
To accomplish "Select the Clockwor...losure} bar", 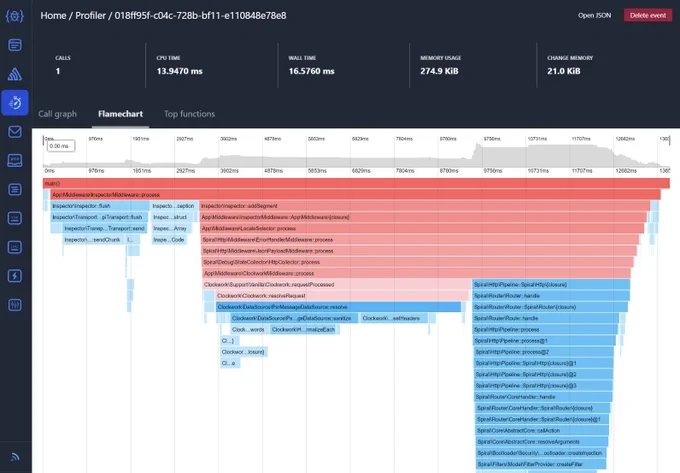I will pyautogui.click(x=244, y=352).
